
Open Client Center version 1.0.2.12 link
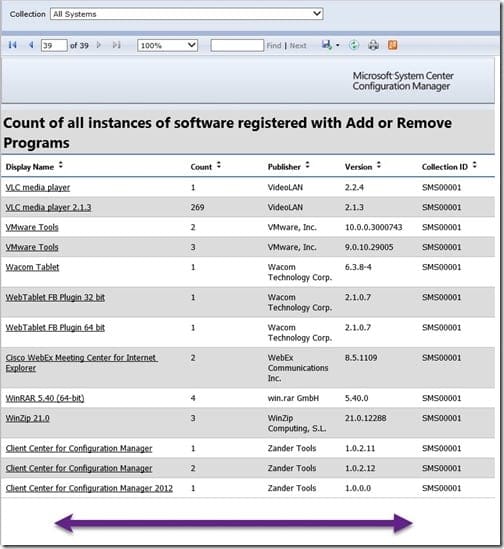click(79, 468)
